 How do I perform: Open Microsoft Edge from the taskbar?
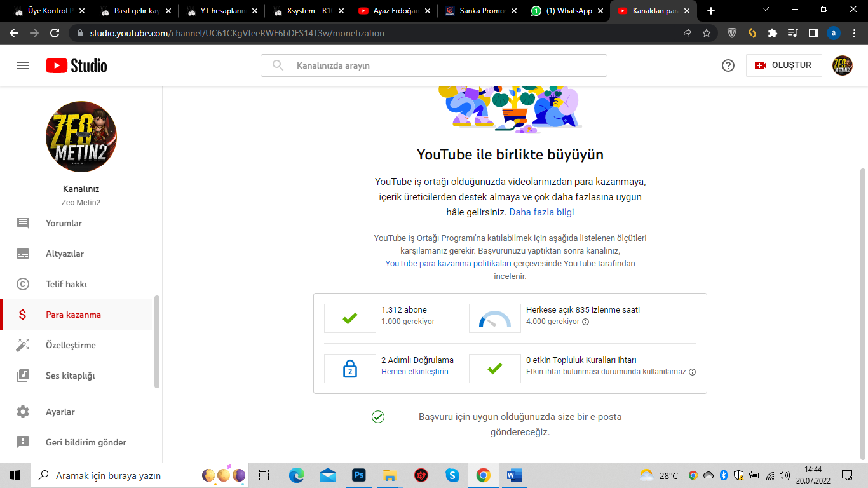(297, 475)
